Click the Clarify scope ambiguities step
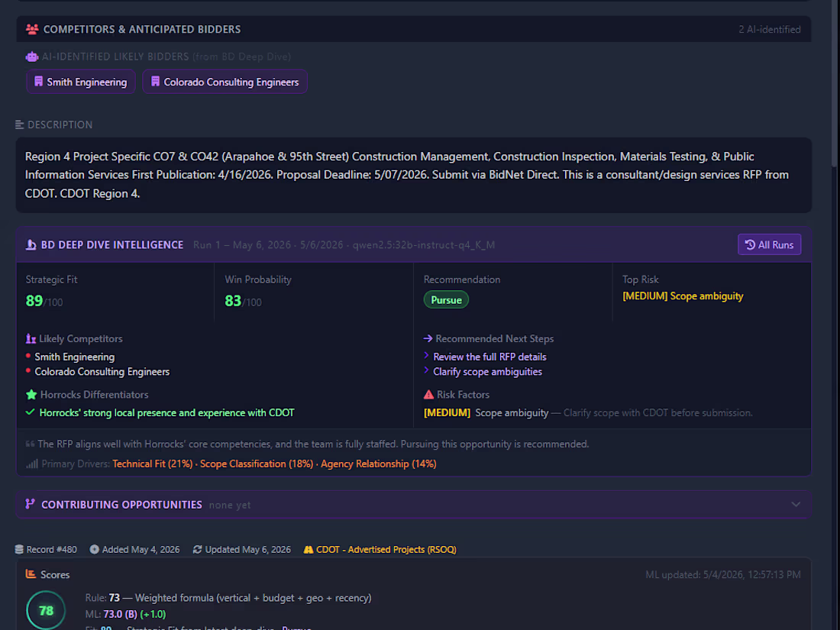The width and height of the screenshot is (840, 630). [x=487, y=372]
